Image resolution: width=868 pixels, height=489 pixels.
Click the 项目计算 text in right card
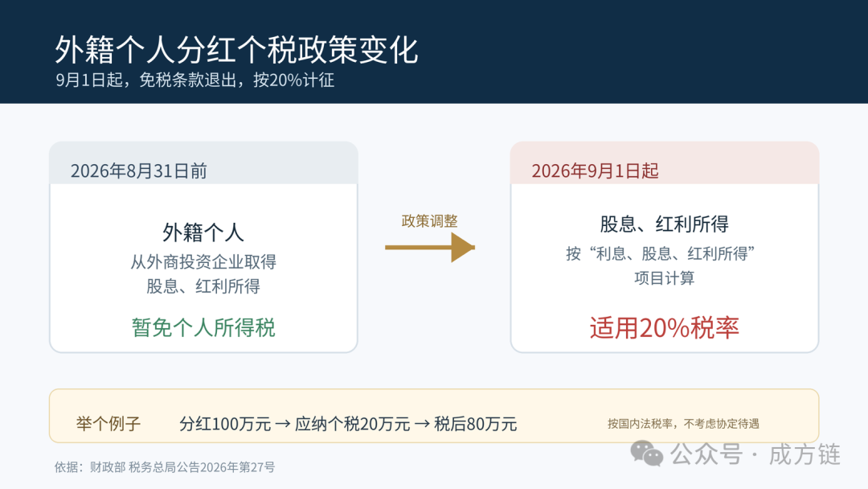tap(665, 278)
